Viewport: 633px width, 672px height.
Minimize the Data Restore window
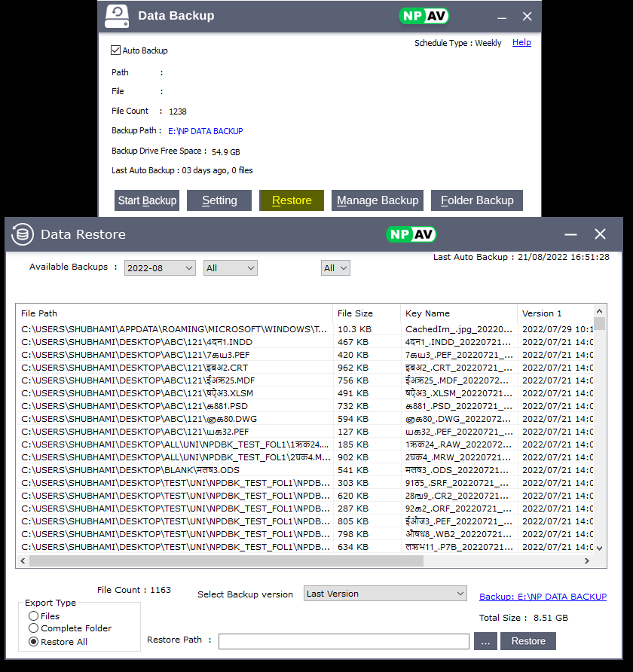571,234
